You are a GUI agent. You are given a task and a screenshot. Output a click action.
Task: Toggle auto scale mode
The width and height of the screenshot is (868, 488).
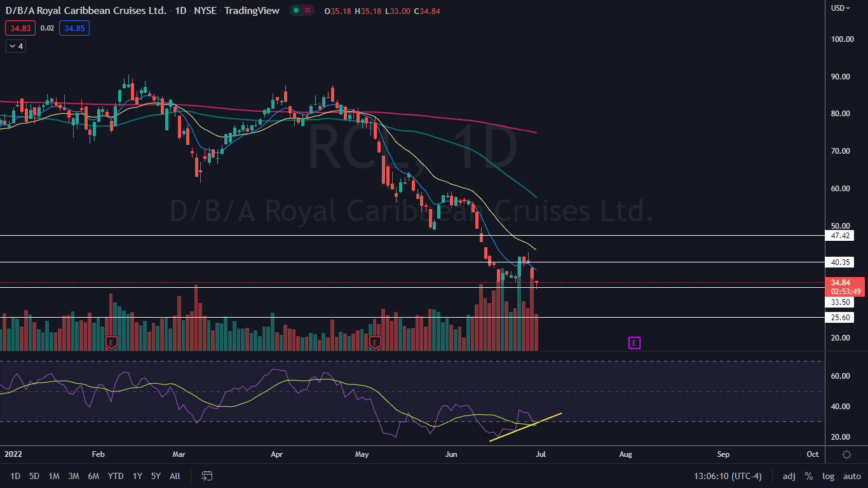tap(851, 476)
